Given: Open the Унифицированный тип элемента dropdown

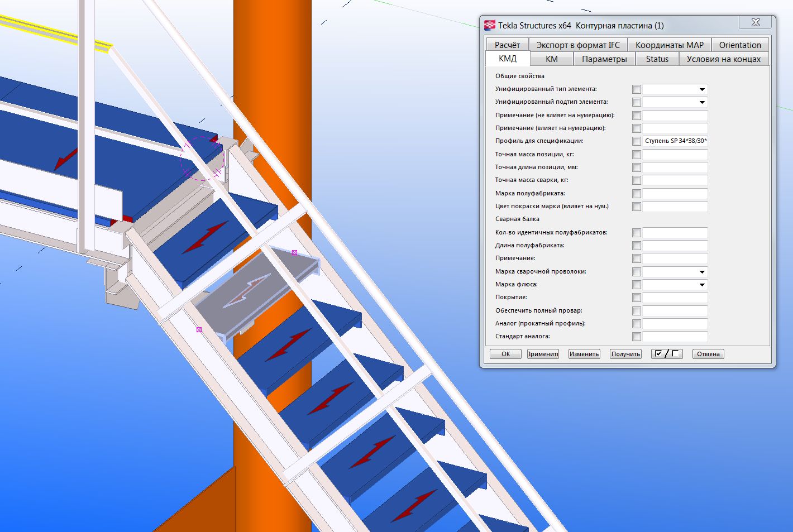Looking at the screenshot, I should (702, 89).
